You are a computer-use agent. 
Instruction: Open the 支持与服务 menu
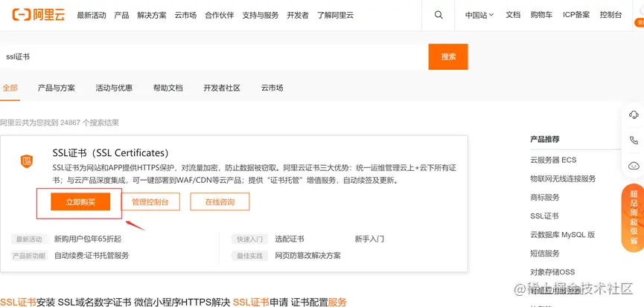[261, 15]
